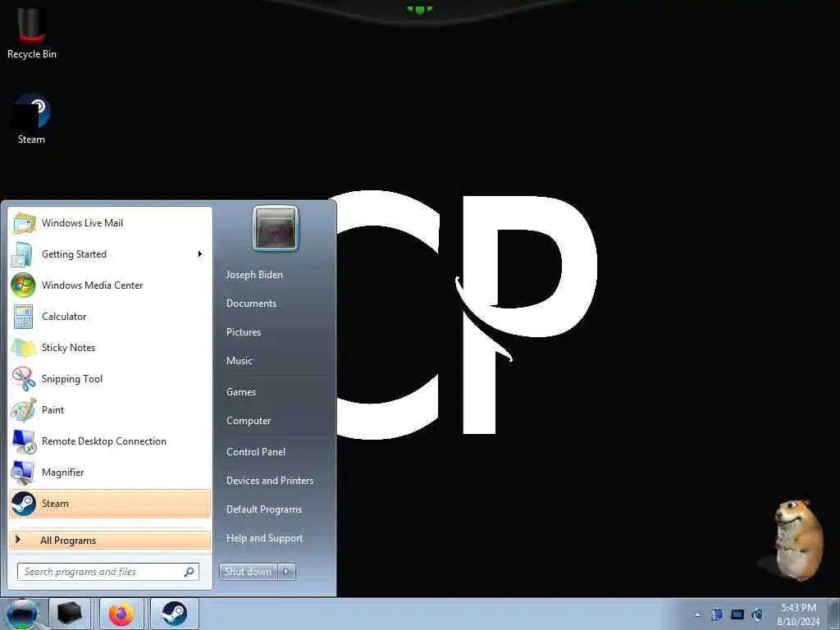This screenshot has width=840, height=630.
Task: Click the magnifier icon in search box
Action: point(189,572)
